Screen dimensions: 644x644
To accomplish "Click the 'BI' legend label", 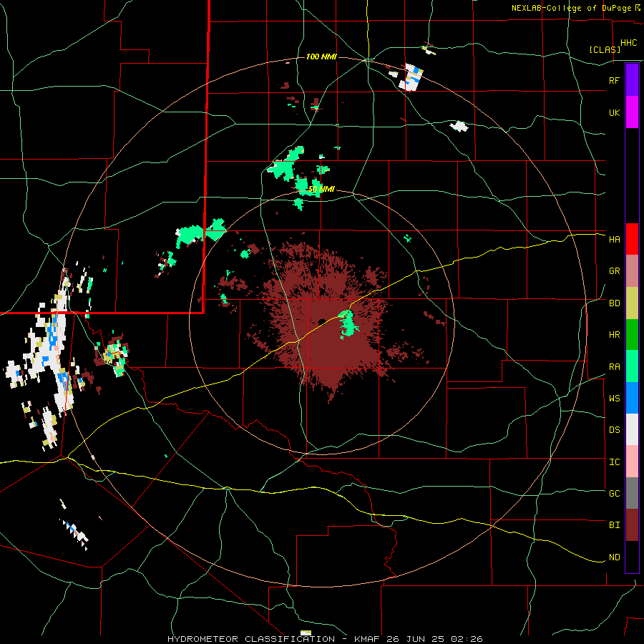I will point(614,525).
